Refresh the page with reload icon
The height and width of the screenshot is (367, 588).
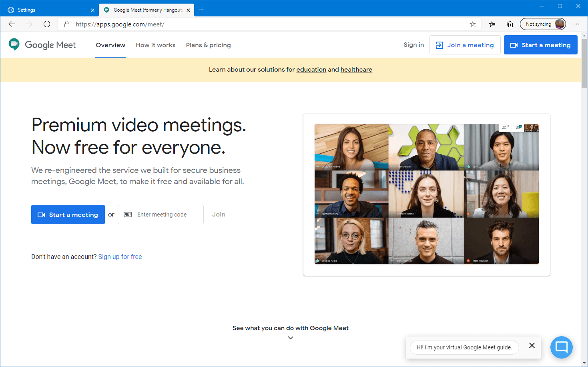[x=47, y=24]
